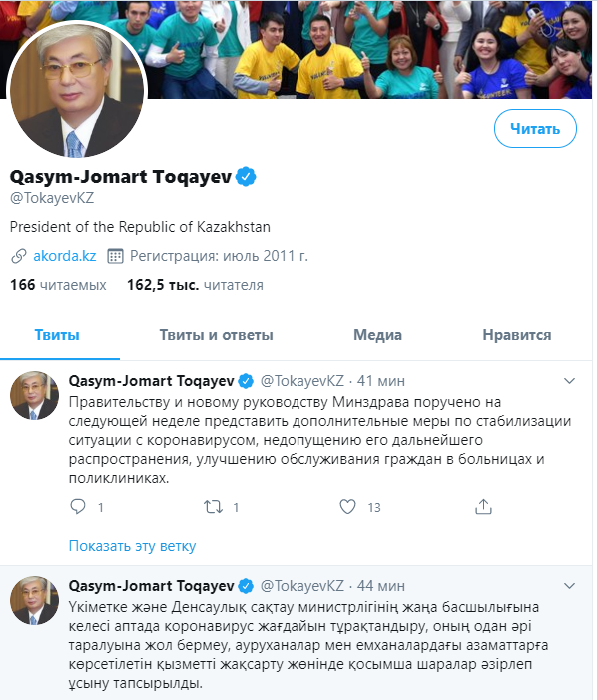Click calendar icon near registration date
This screenshot has height=700, width=597.
pos(115,256)
